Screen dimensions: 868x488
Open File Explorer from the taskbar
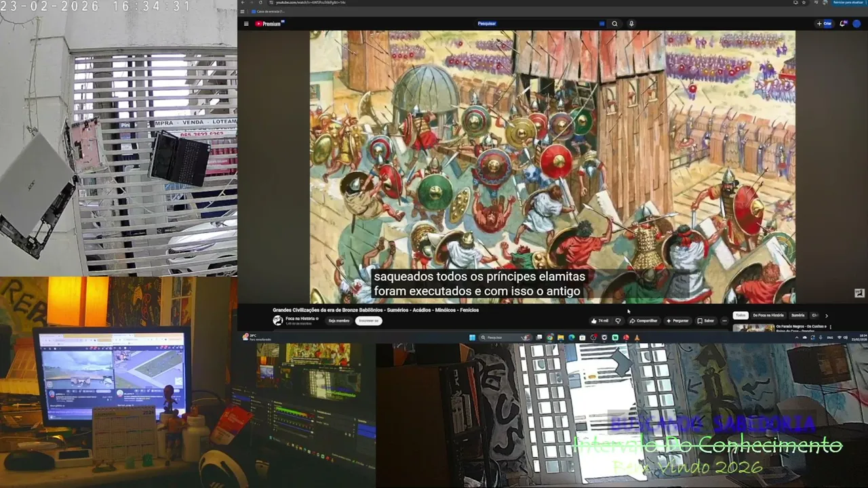coord(561,338)
